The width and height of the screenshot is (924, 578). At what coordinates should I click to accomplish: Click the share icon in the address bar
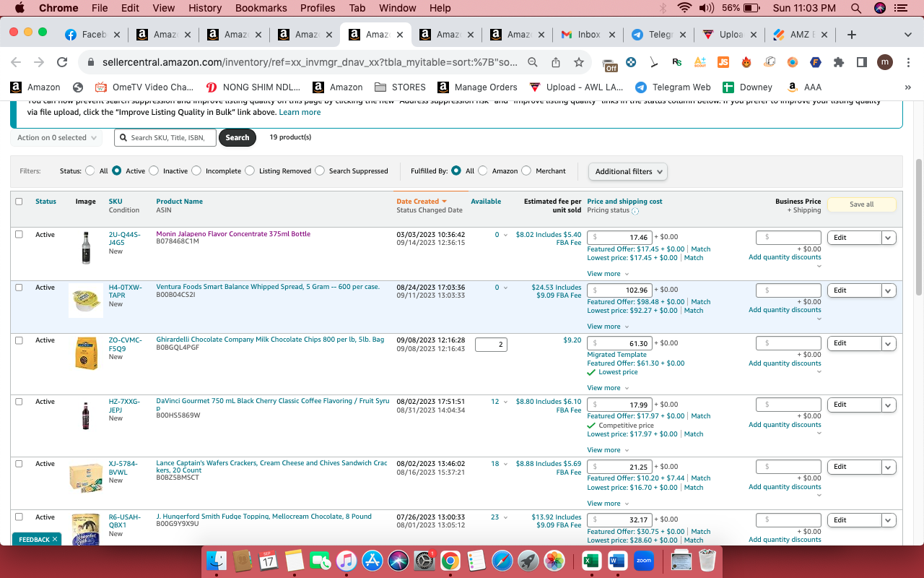556,62
